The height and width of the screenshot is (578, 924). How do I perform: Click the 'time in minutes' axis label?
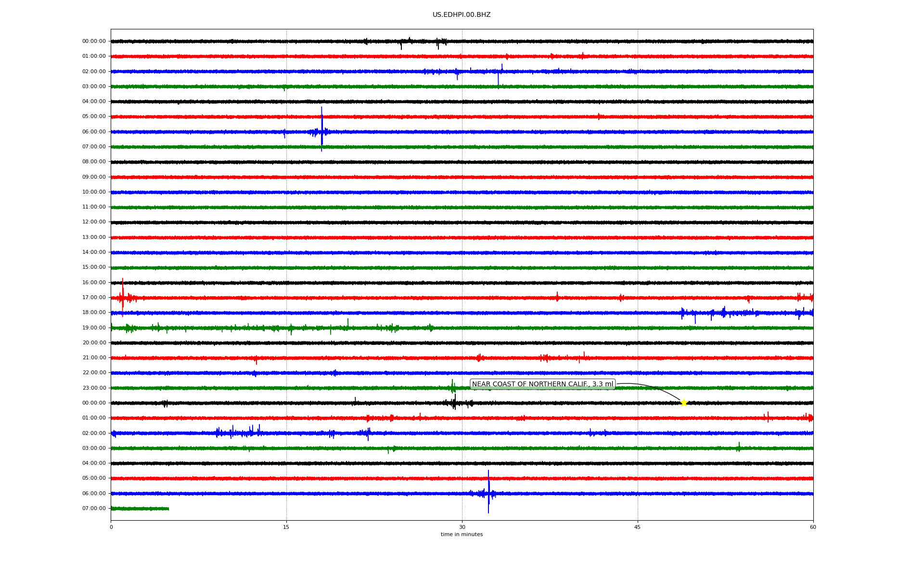click(x=462, y=535)
